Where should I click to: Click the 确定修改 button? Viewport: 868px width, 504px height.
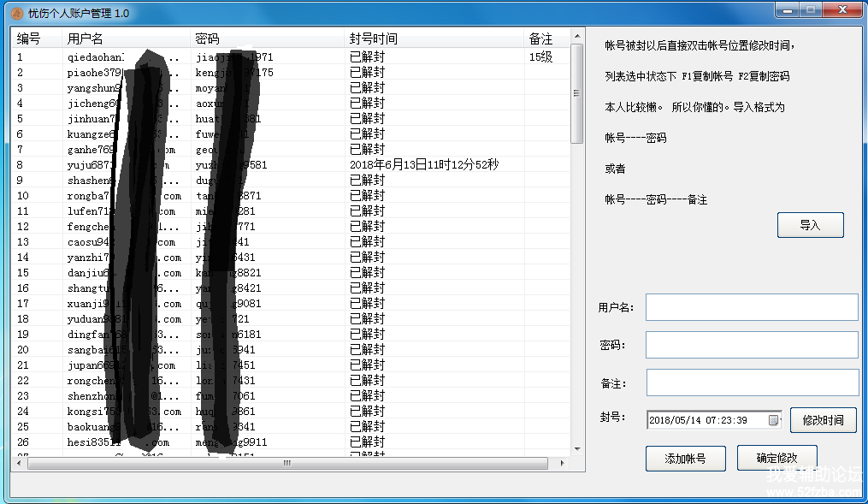pyautogui.click(x=776, y=458)
